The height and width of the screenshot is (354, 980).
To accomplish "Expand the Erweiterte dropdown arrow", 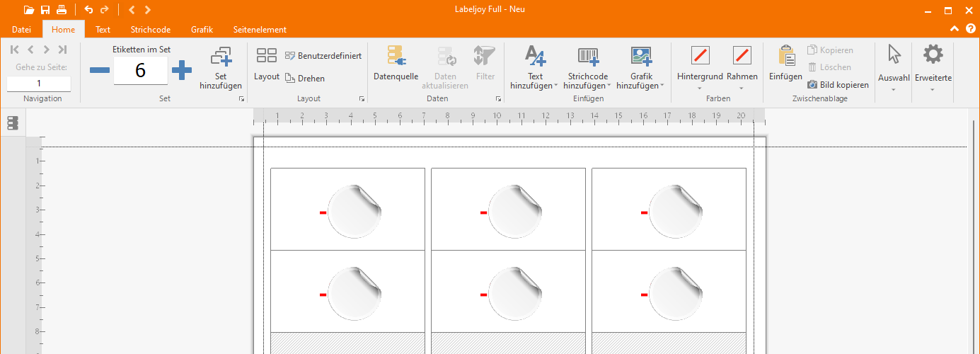I will click(933, 89).
